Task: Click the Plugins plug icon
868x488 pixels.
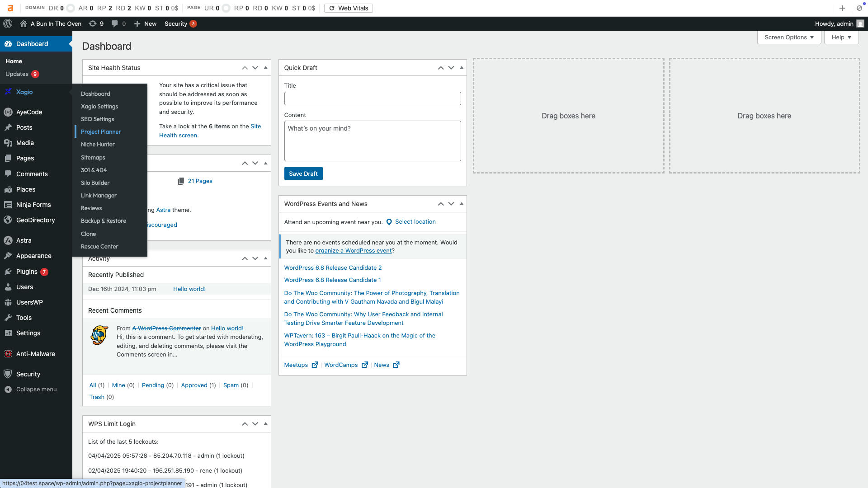Action: coord(8,272)
